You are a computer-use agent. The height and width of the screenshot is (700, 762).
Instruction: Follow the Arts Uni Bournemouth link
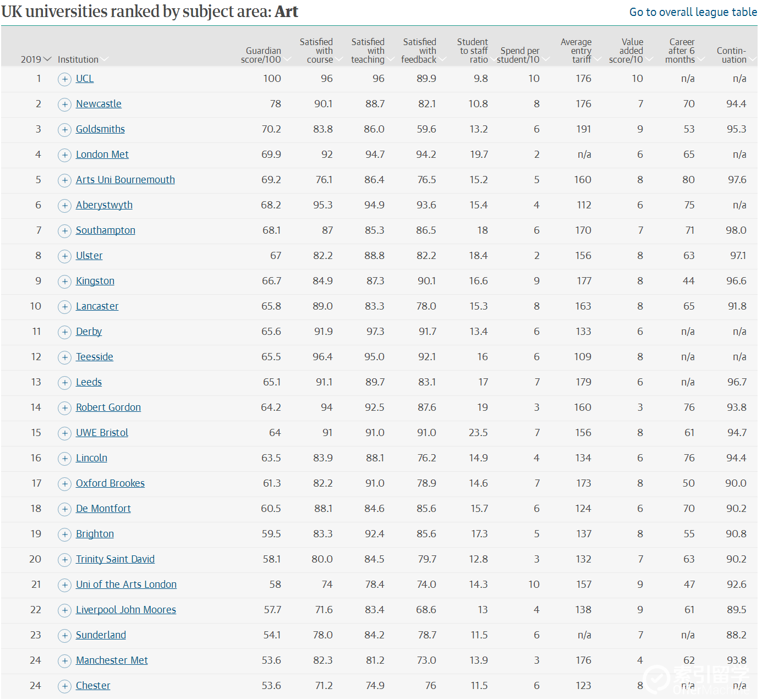pos(125,180)
